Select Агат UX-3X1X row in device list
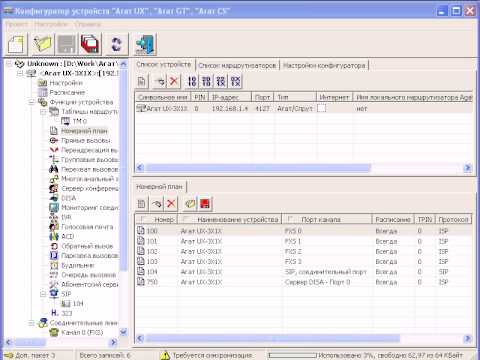 click(x=304, y=108)
